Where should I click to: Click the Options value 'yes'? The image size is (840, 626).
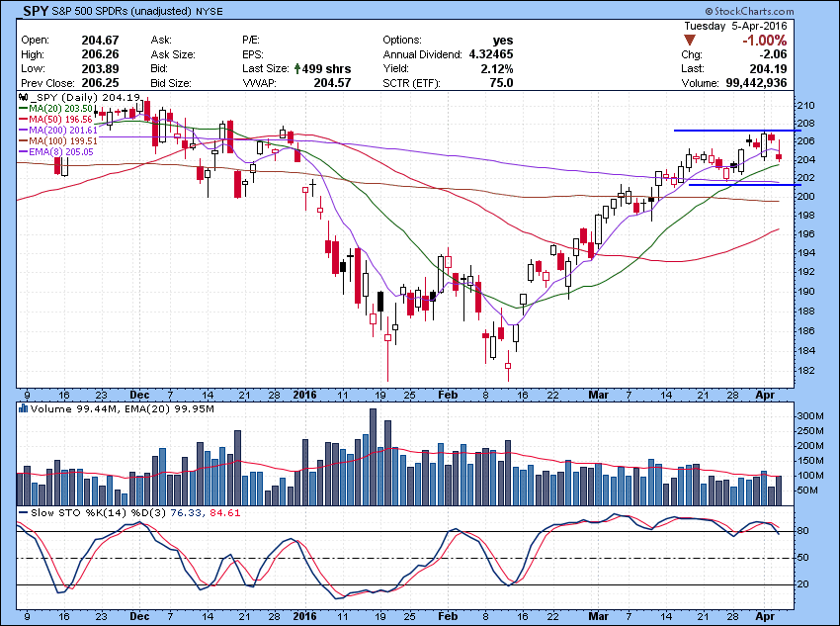click(503, 41)
